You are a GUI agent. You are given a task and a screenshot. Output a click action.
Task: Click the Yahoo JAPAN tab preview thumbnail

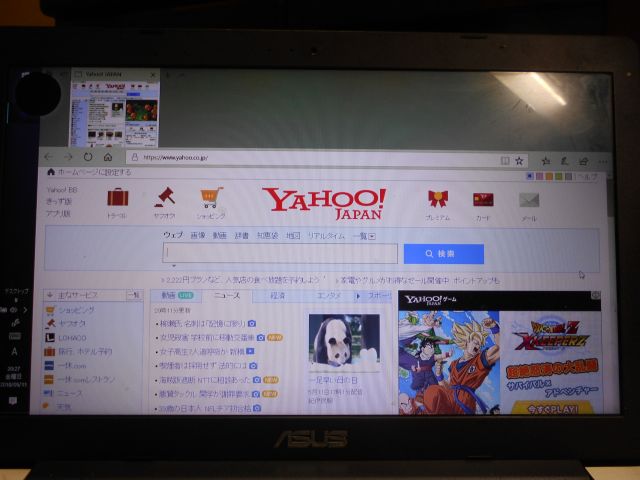point(115,108)
